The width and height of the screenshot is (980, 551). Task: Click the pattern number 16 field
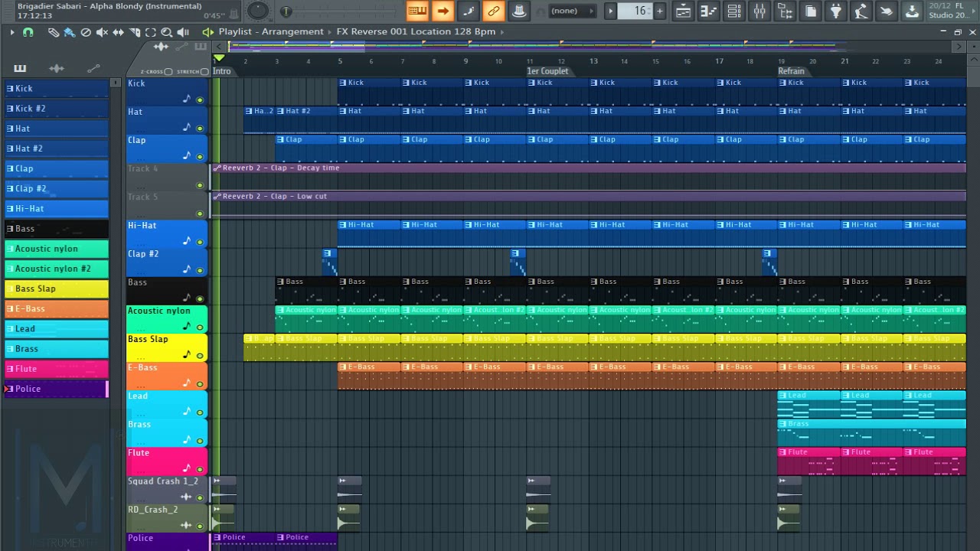pyautogui.click(x=635, y=11)
